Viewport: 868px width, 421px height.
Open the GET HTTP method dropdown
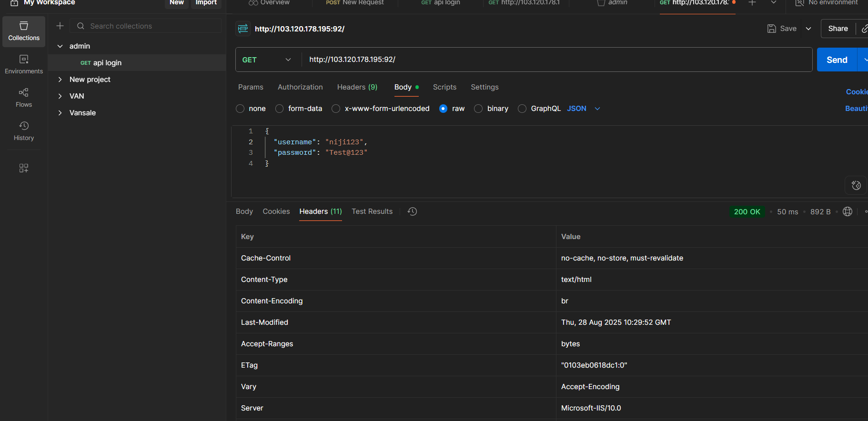tap(267, 60)
